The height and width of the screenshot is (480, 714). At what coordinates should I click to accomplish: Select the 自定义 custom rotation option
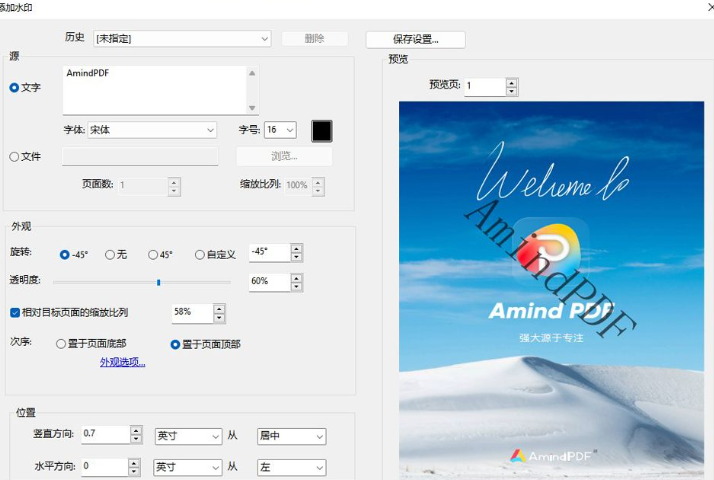click(199, 255)
